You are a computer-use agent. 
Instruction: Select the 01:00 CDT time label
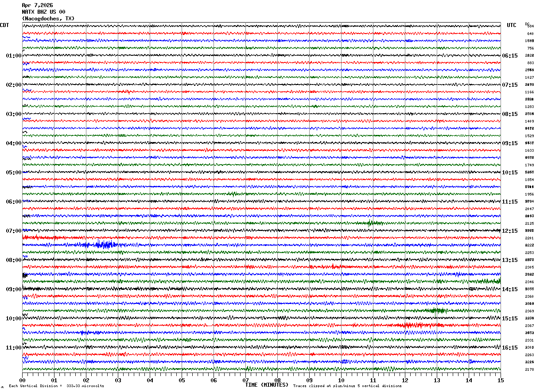point(13,56)
